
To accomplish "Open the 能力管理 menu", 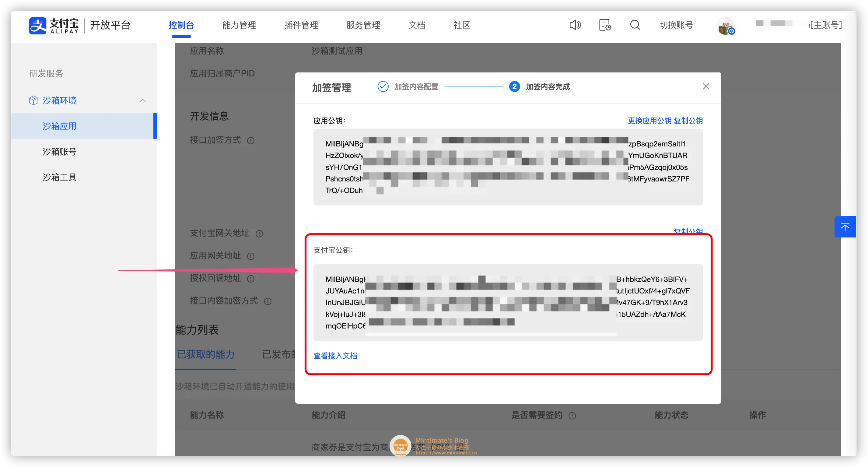I will pyautogui.click(x=239, y=25).
